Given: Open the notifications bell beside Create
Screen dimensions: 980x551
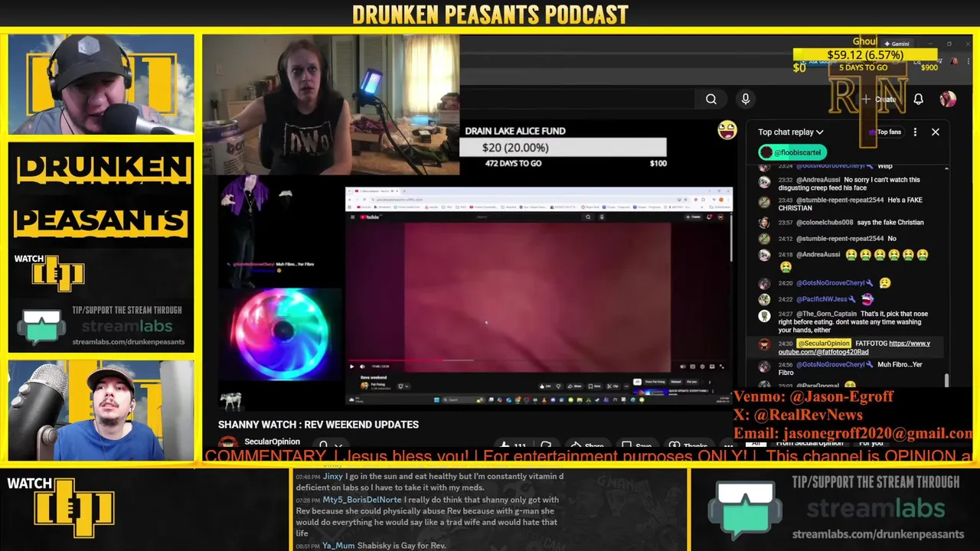Looking at the screenshot, I should 918,99.
